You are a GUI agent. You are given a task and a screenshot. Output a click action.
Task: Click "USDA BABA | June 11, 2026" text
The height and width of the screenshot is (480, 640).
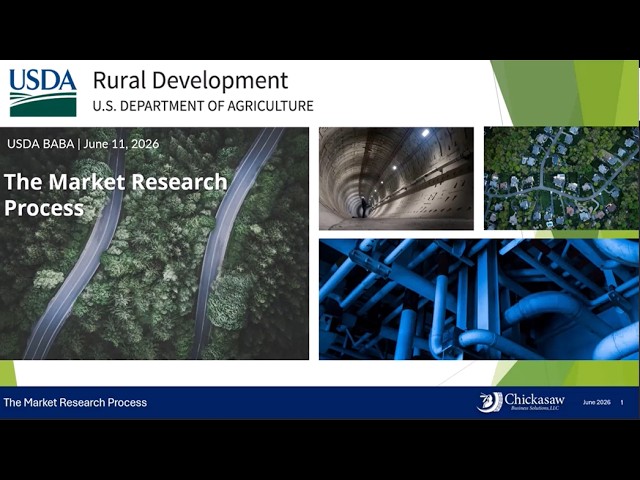tap(83, 144)
